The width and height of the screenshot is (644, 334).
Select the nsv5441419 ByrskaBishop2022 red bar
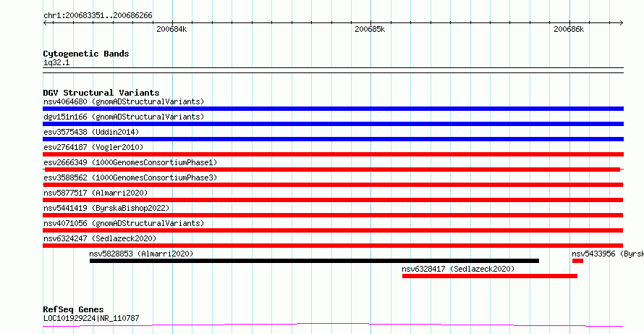point(333,215)
